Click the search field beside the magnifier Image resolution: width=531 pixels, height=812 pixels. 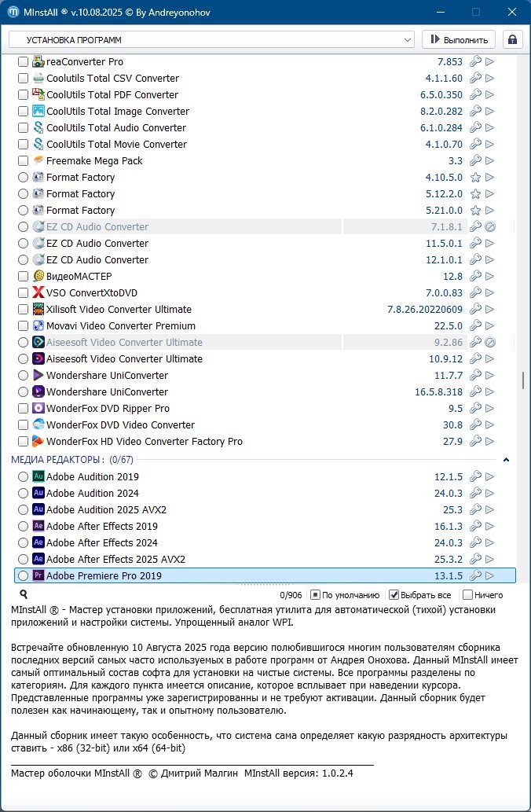[152, 595]
